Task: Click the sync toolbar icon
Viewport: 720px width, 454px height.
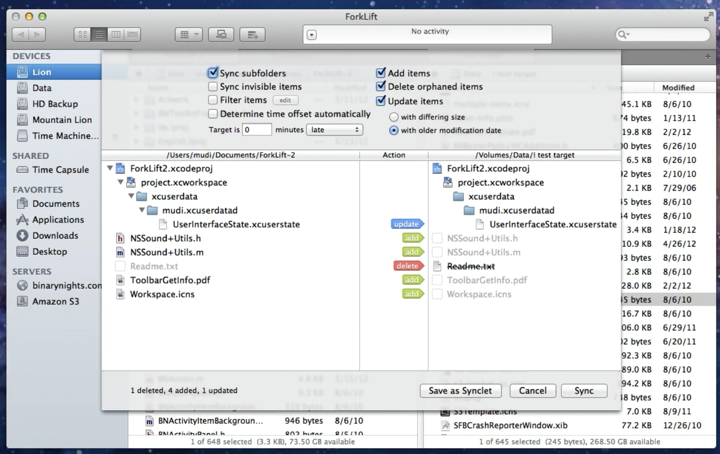Action: (252, 34)
